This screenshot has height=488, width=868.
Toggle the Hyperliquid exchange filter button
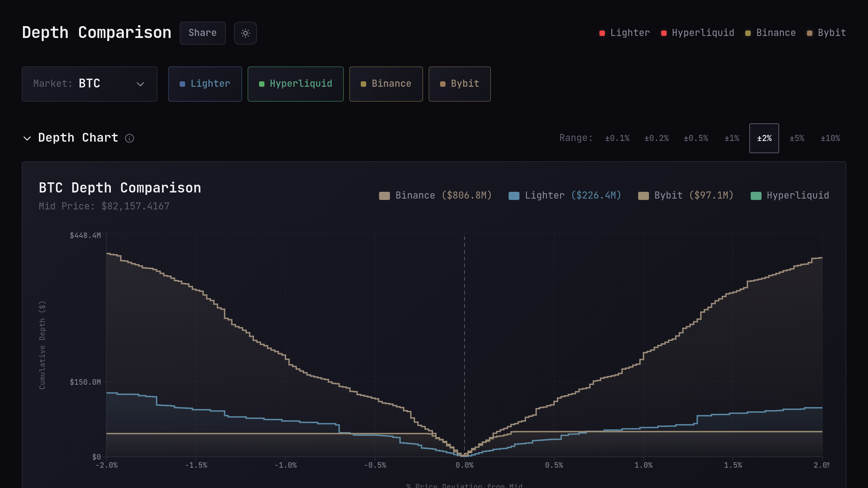296,84
